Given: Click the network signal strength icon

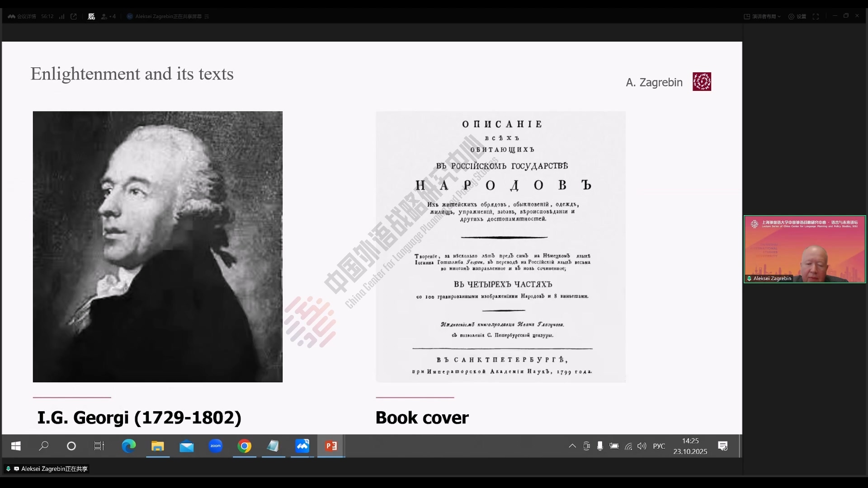Looking at the screenshot, I should point(61,16).
